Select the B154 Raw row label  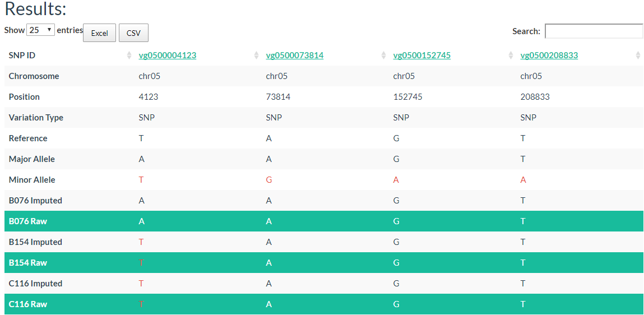tap(28, 262)
